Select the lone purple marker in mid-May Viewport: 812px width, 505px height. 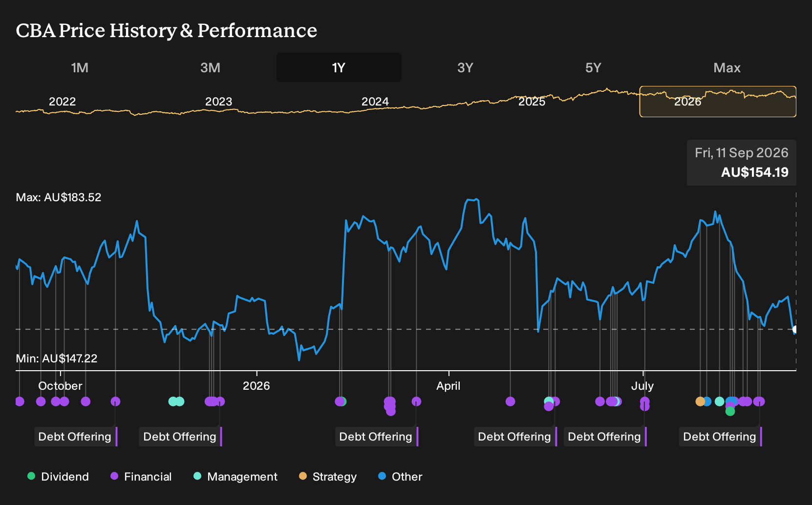point(510,401)
